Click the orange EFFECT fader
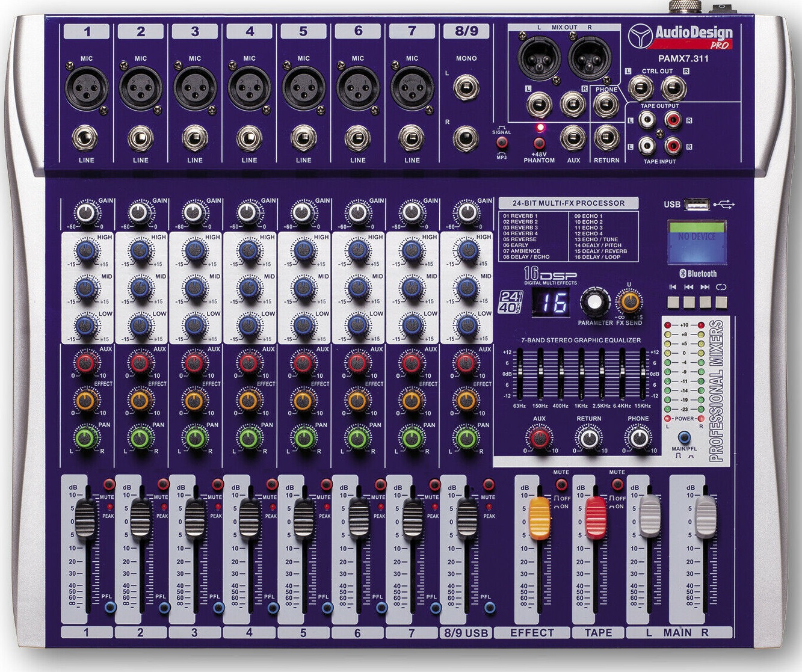Viewport: 802px width, 672px height. click(539, 517)
